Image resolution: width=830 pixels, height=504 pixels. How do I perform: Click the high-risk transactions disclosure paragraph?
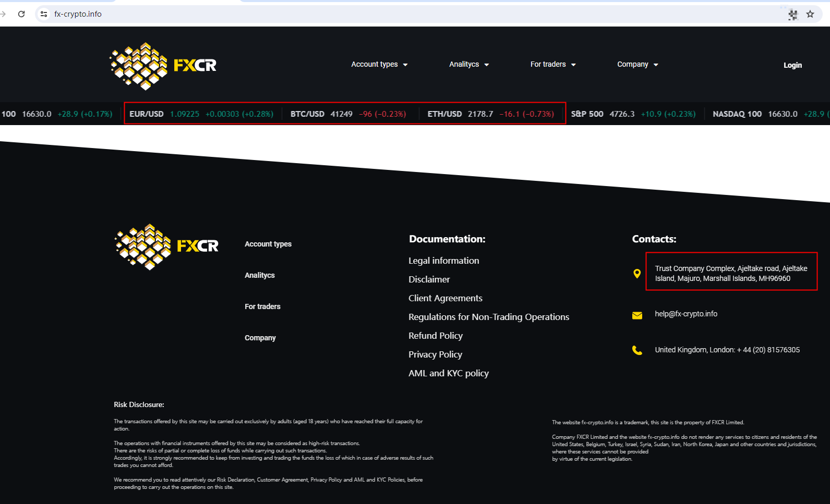point(274,454)
